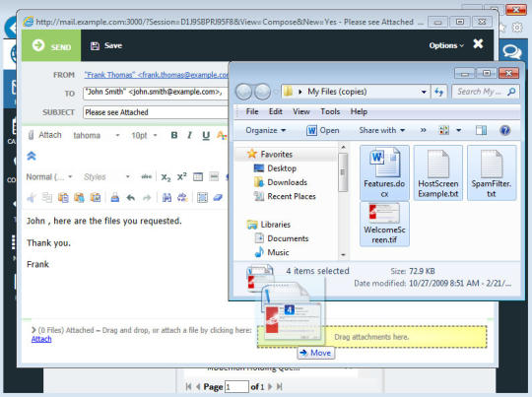The height and width of the screenshot is (397, 532).
Task: Toggle bold formatting
Action: [x=174, y=135]
